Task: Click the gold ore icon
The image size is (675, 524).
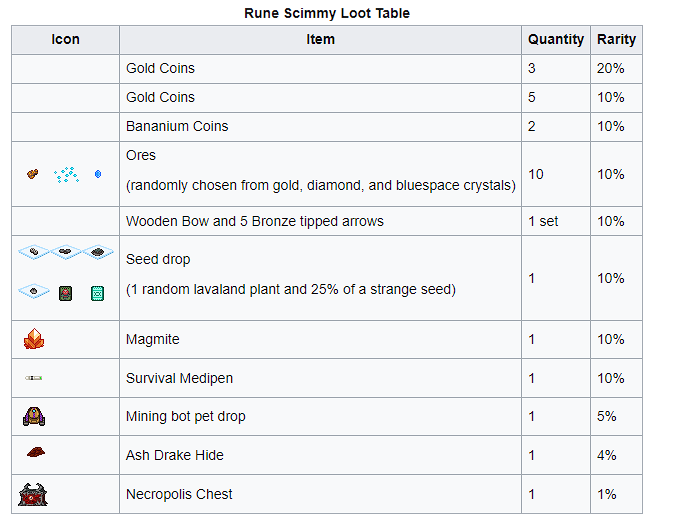Action: [33, 174]
